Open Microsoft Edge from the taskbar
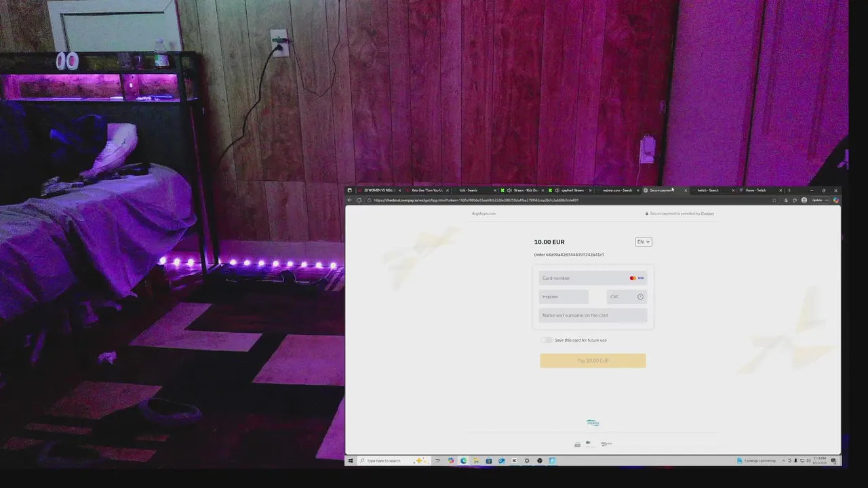 tap(463, 461)
